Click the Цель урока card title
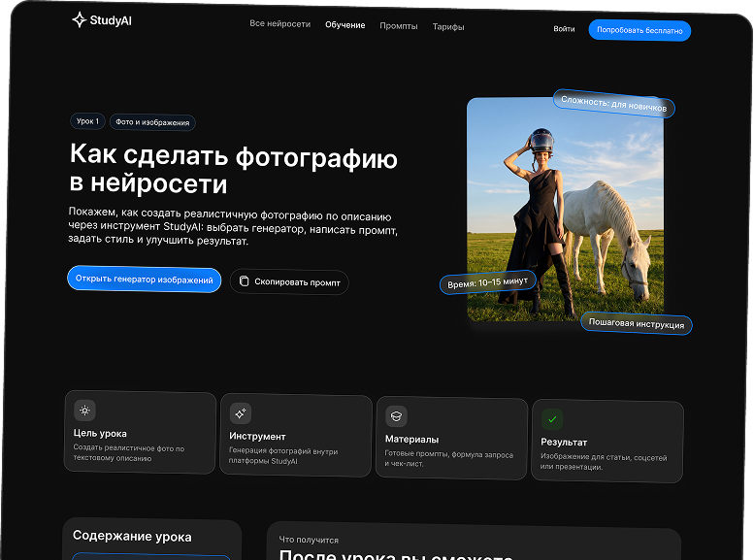Image resolution: width=754 pixels, height=560 pixels. [100, 433]
